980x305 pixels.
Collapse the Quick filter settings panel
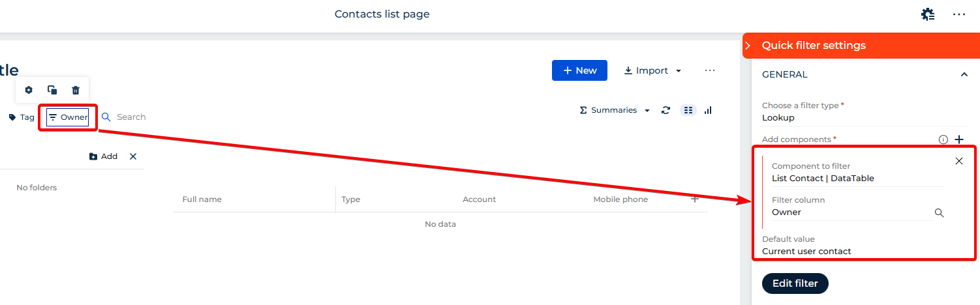click(x=748, y=46)
